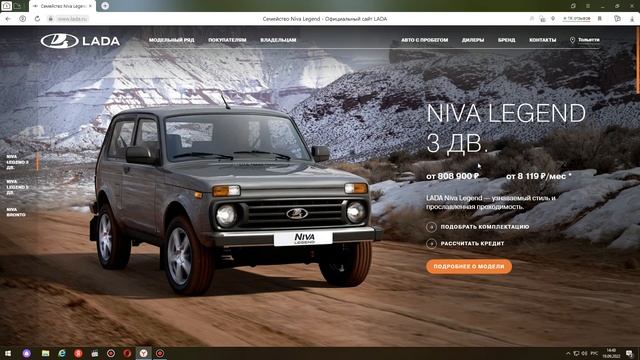The width and height of the screenshot is (640, 360).
Task: Open the file manager icon in the taskbar
Action: click(45, 353)
